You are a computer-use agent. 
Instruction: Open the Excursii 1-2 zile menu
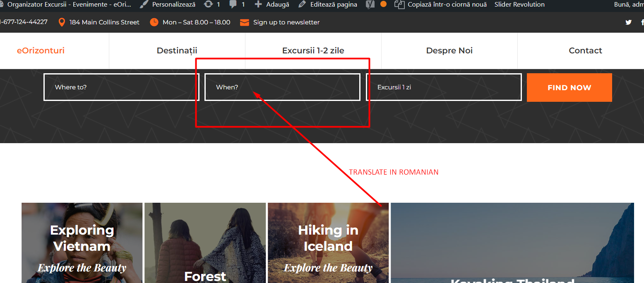click(313, 50)
